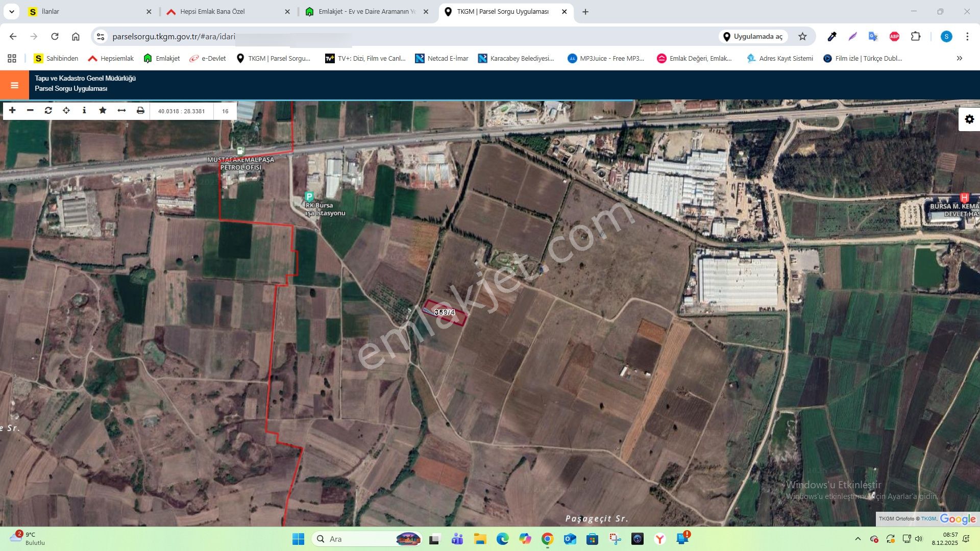
Task: Show hidden system tray icons via chevron
Action: pyautogui.click(x=859, y=539)
